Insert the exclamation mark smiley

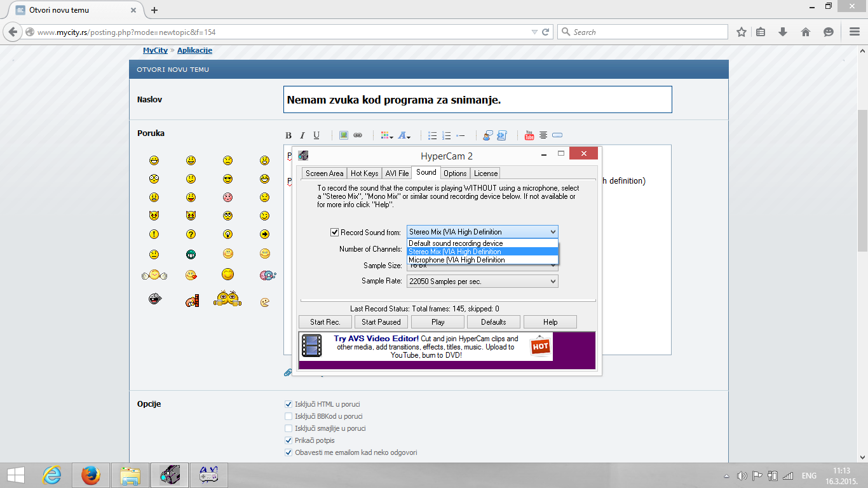coord(154,234)
